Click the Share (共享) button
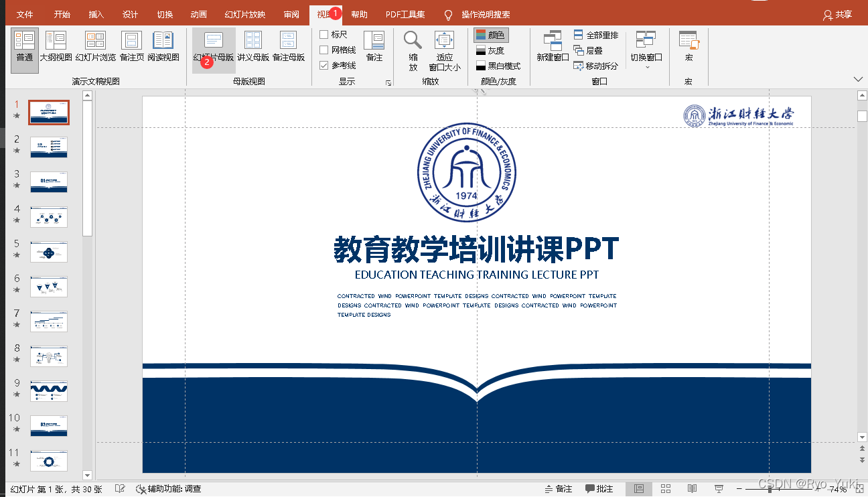This screenshot has height=497, width=868. click(838, 15)
